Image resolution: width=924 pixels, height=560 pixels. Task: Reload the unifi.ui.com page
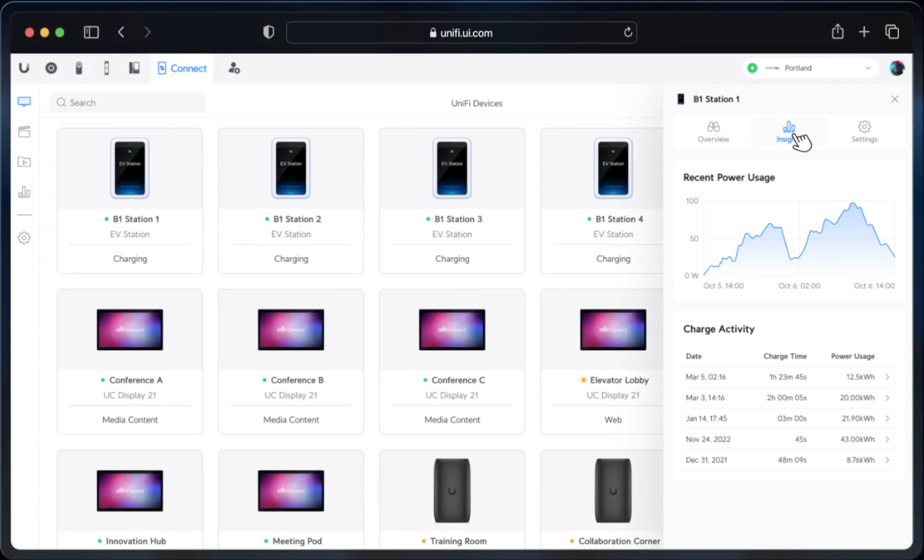(x=628, y=33)
